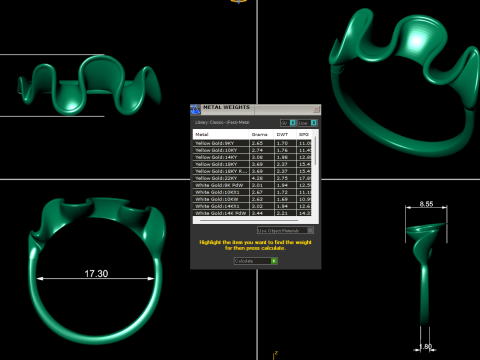The image size is (480, 360).
Task: Click the 8.55 width dimension label
Action: pos(426,204)
